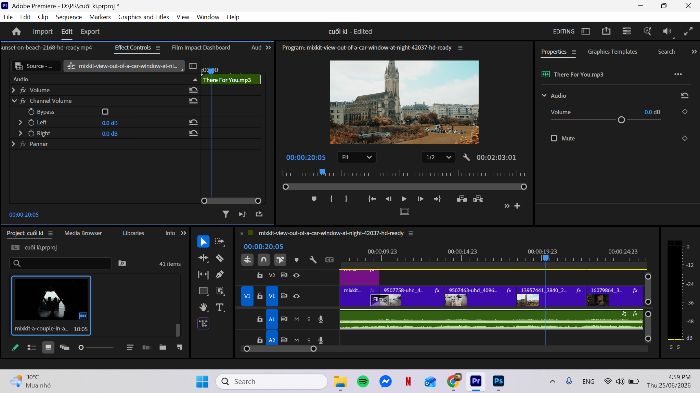Screen dimensions: 700x393
Task: Click the New Bin folder icon
Action: point(162,347)
